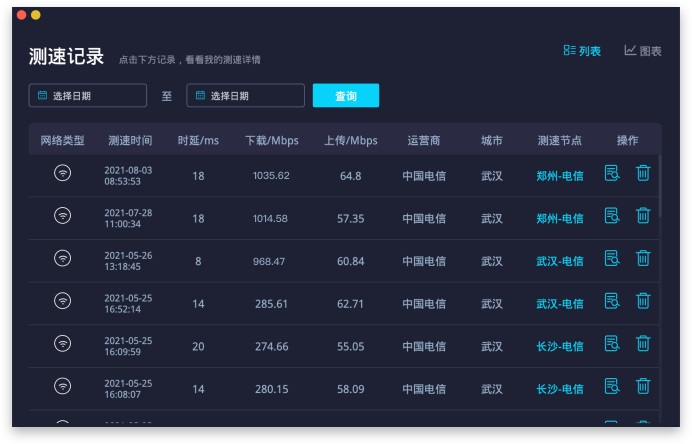This screenshot has width=692, height=444.
Task: Remove the 2021-05-25 16:08:07 record
Action: 643,386
